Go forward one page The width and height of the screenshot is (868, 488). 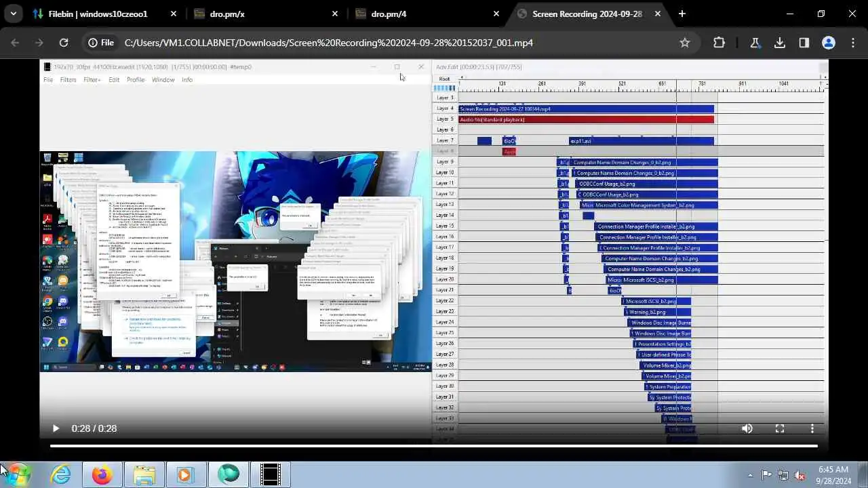(x=39, y=43)
